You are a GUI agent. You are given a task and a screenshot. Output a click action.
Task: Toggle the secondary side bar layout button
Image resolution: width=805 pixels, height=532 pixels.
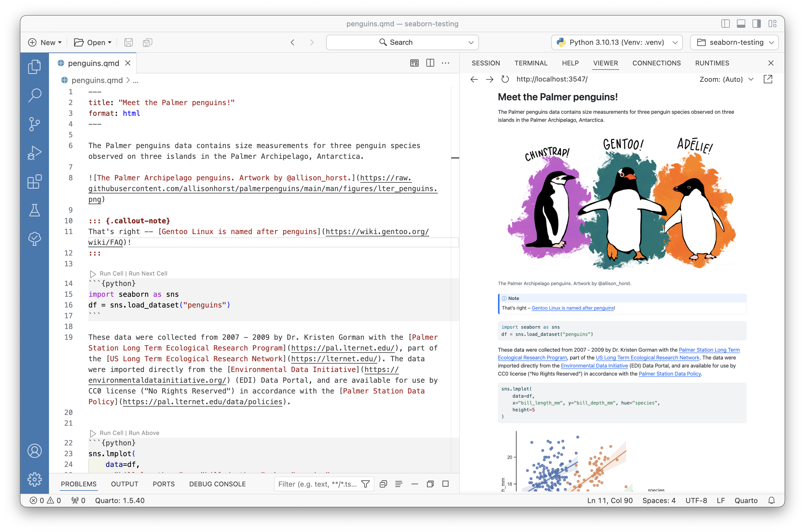756,24
